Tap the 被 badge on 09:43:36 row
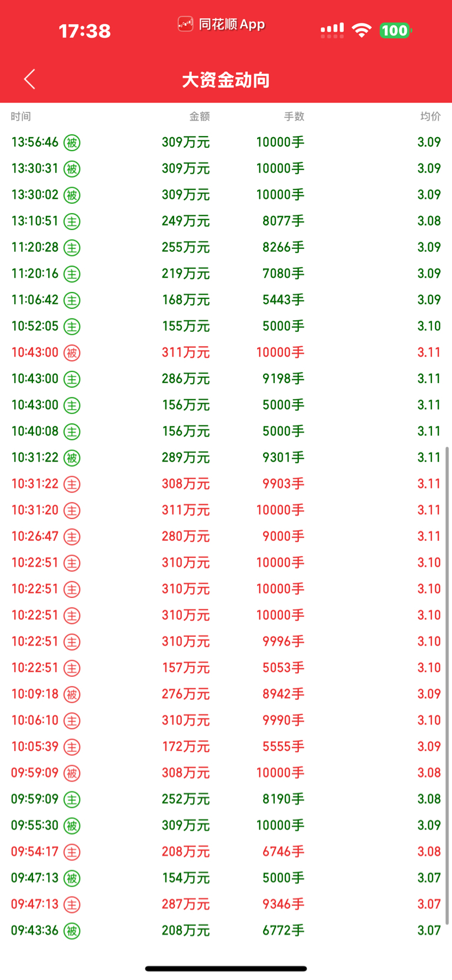The height and width of the screenshot is (980, 452). point(72,931)
